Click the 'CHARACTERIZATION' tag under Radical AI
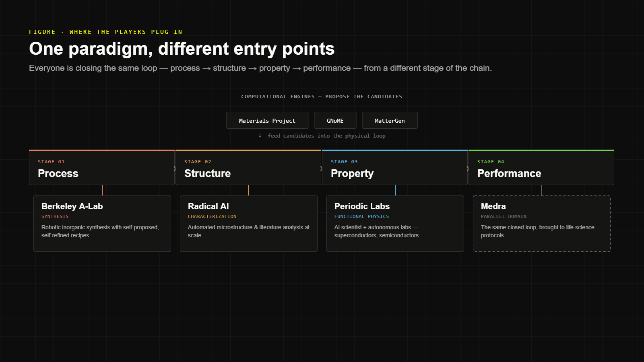The image size is (644, 362). point(212,216)
